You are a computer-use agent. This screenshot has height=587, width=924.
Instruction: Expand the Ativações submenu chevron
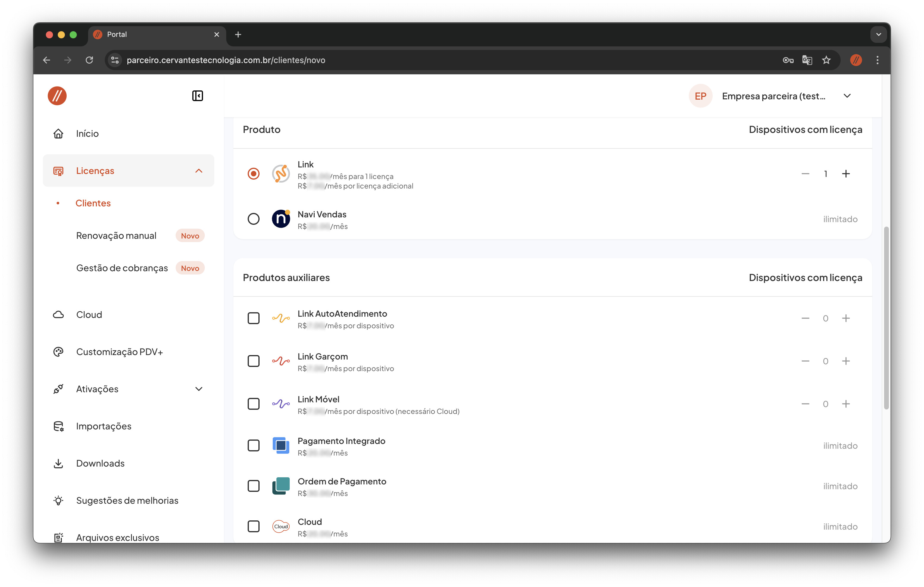pyautogui.click(x=199, y=389)
